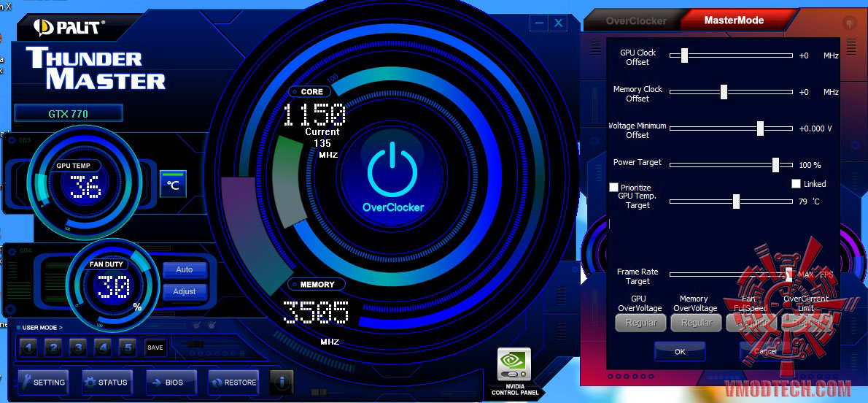868x403 pixels.
Task: Close the ThunderMaster window
Action: coord(559,23)
